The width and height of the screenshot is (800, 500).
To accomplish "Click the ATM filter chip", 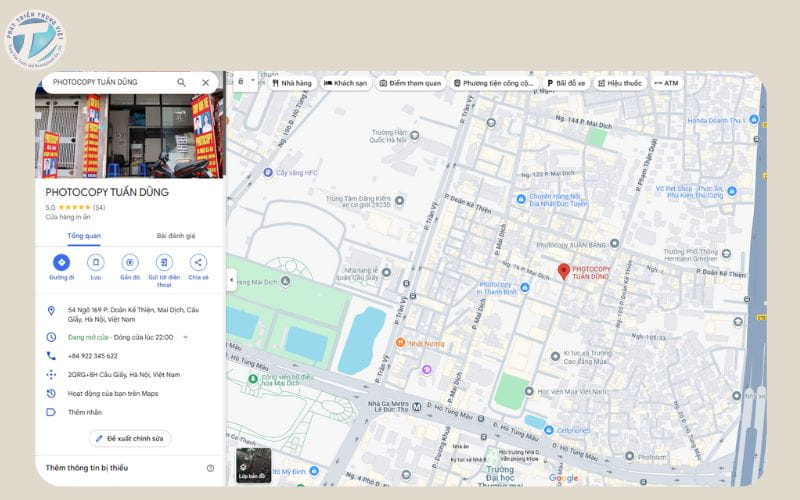I will pyautogui.click(x=666, y=83).
